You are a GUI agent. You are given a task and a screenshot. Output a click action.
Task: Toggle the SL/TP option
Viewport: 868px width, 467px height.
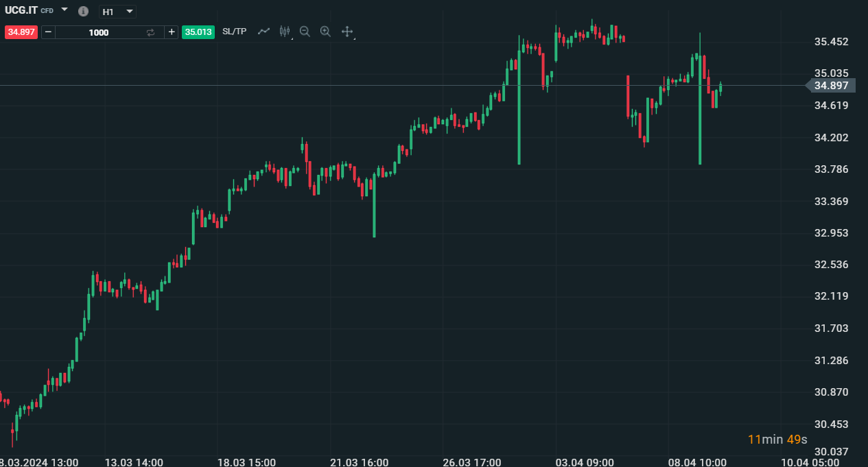pyautogui.click(x=235, y=32)
